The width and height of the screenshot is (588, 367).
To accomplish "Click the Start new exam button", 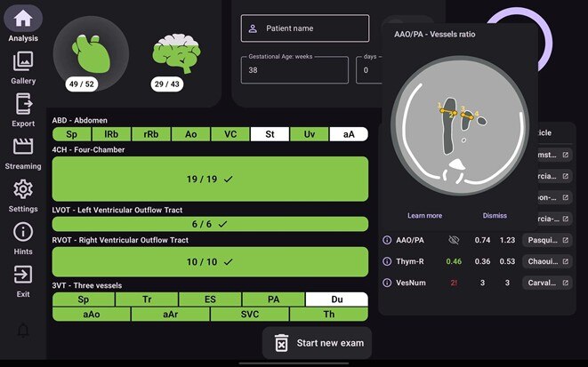I will (317, 343).
